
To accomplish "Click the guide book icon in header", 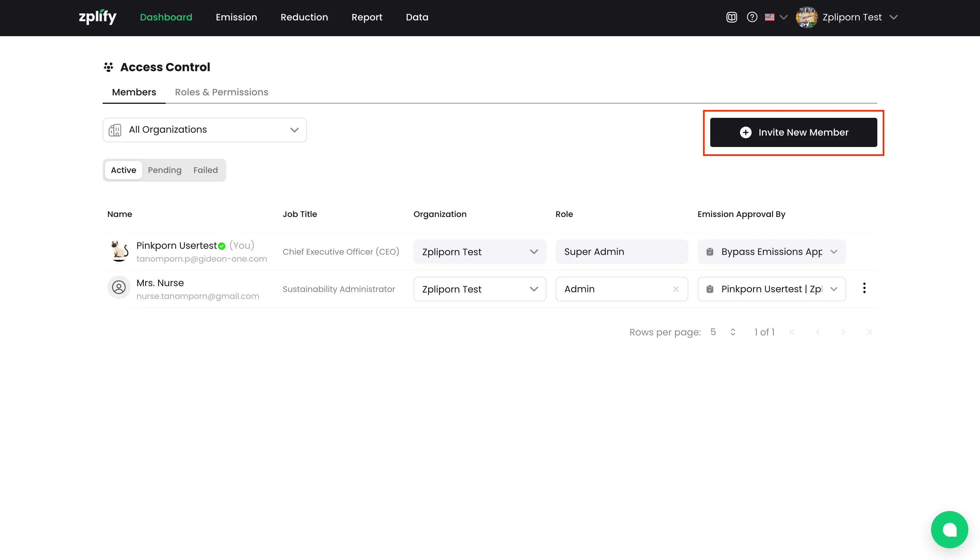I will 731,17.
